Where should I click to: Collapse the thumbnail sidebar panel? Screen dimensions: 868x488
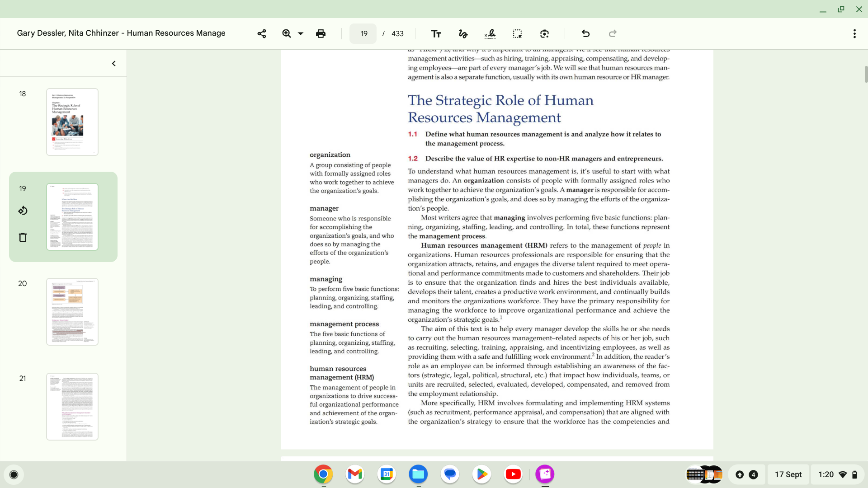click(x=114, y=64)
